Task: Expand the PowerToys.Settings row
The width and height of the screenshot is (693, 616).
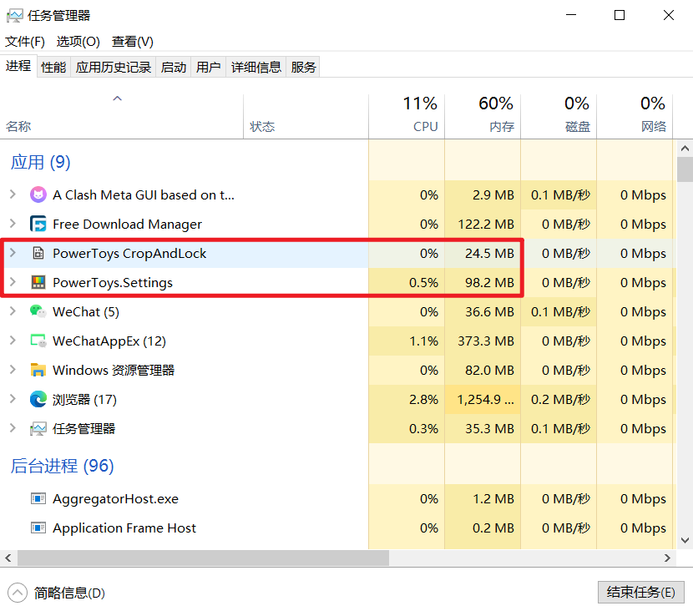Action: (13, 282)
